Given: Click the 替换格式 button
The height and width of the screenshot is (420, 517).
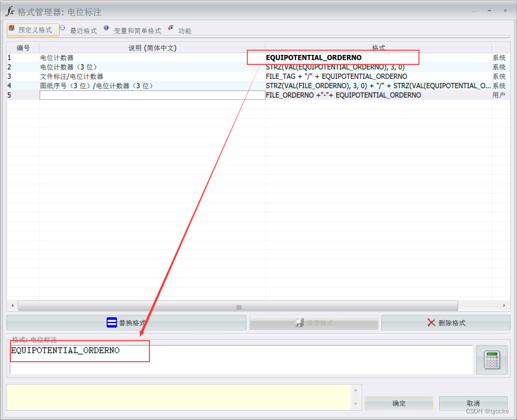Looking at the screenshot, I should coord(126,323).
